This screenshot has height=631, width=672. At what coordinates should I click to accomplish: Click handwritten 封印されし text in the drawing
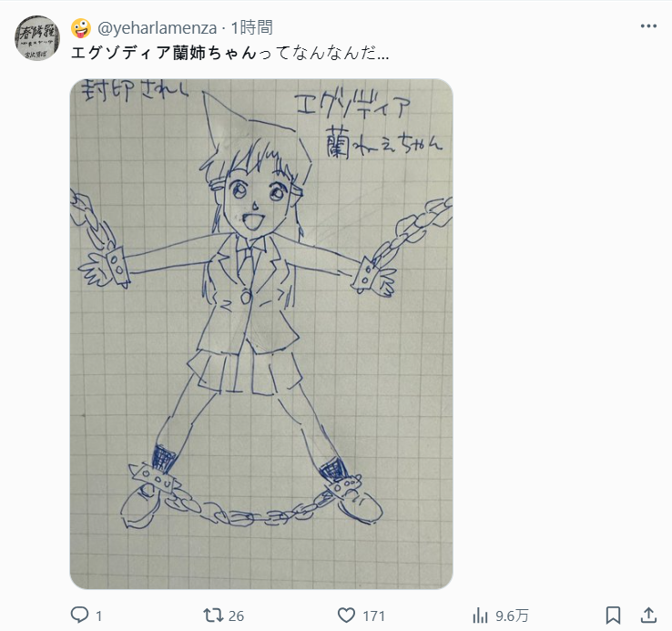click(x=135, y=90)
